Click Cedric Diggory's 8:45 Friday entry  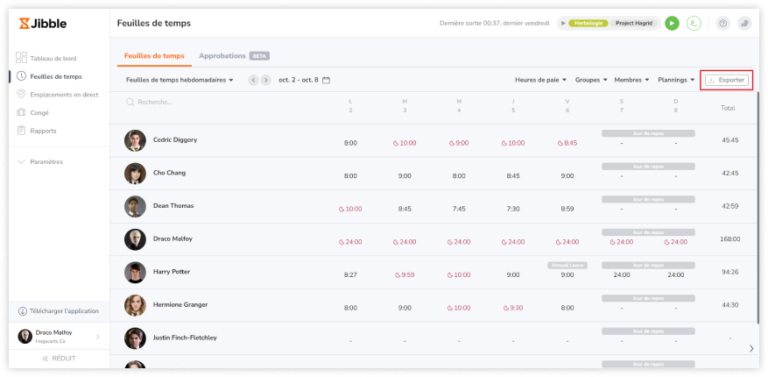click(x=567, y=143)
